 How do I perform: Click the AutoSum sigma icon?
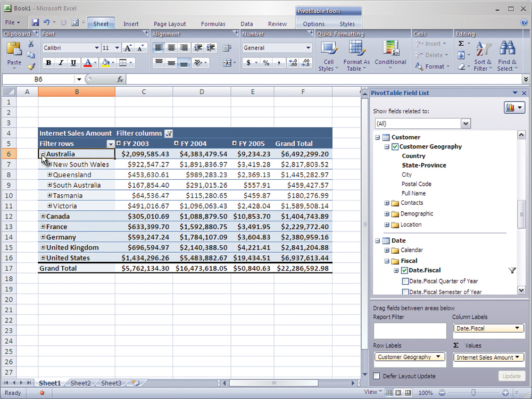pos(461,44)
